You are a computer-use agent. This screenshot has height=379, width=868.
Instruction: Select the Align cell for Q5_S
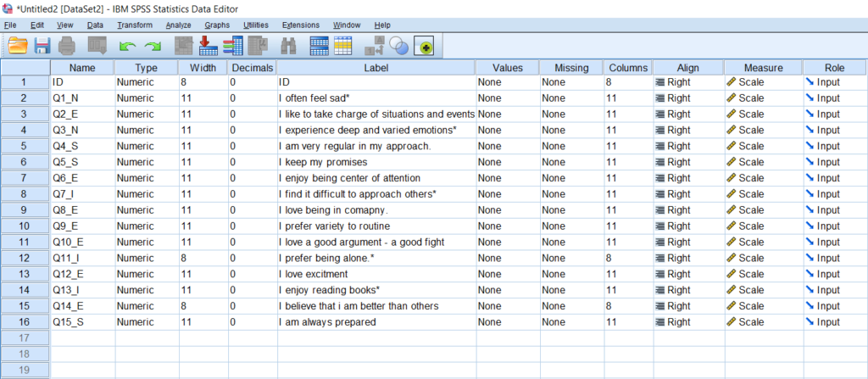[x=687, y=163]
